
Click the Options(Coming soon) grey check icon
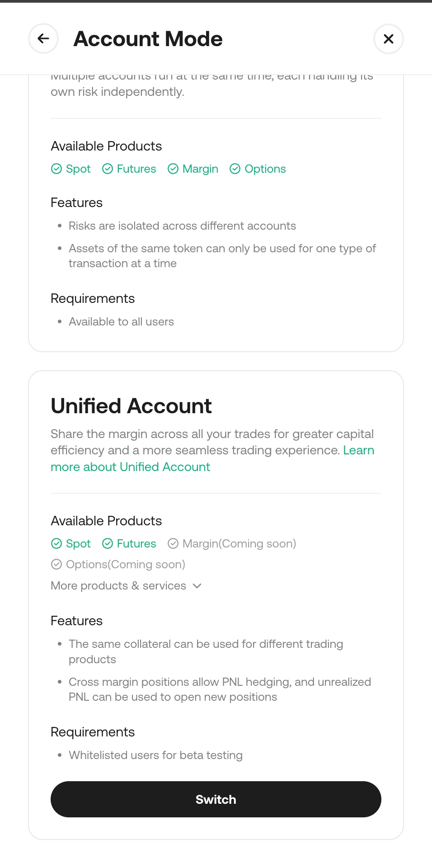56,564
